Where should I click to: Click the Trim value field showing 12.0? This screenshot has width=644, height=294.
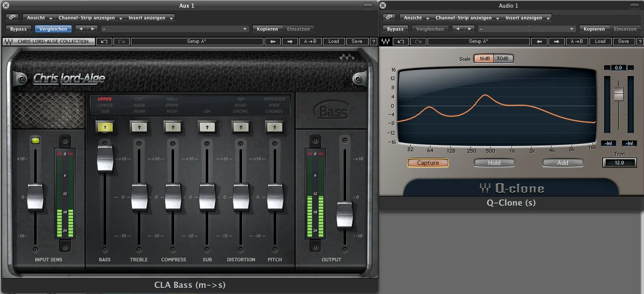coord(619,163)
